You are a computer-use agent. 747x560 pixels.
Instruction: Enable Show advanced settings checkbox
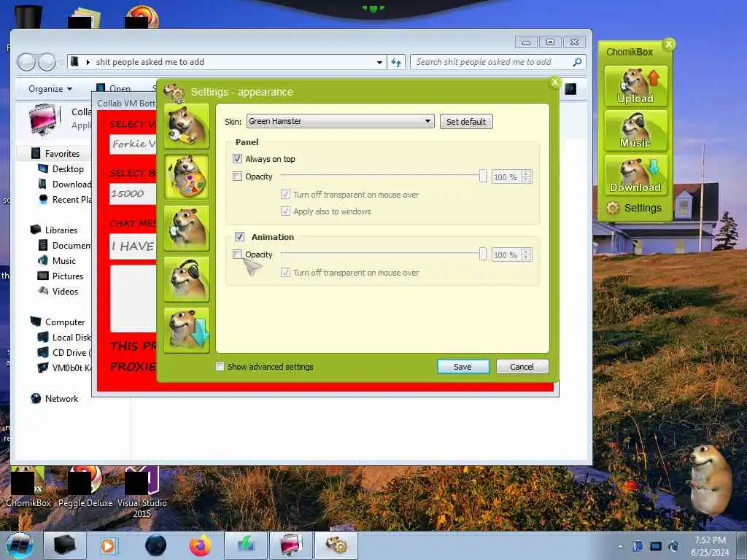220,366
